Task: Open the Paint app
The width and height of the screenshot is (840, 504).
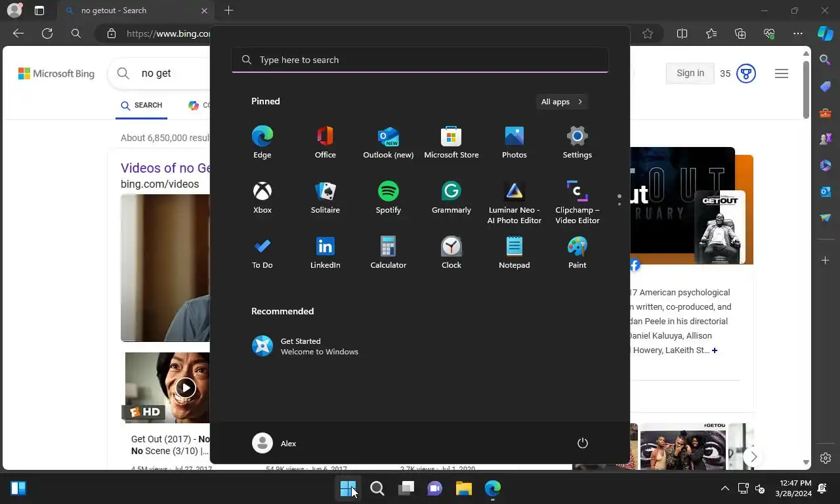Action: [577, 253]
